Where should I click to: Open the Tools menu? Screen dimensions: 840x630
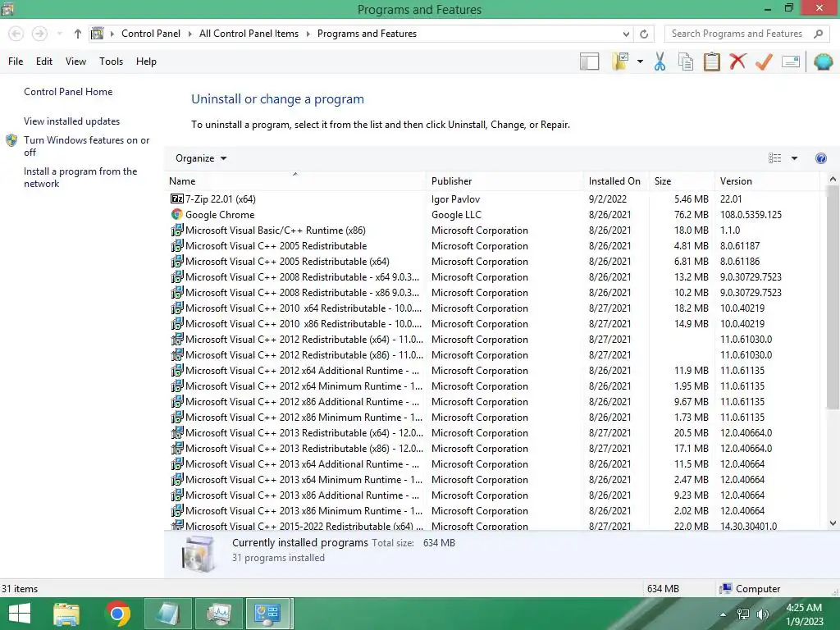(x=111, y=62)
